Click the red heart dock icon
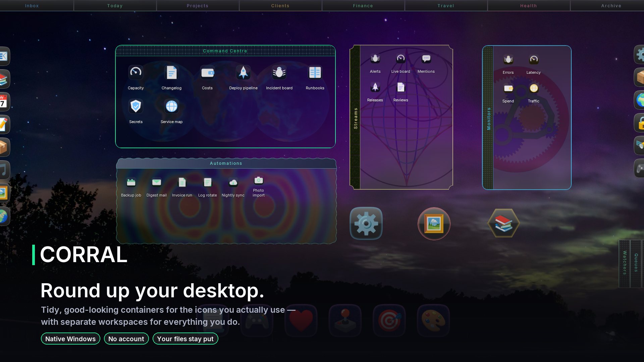This screenshot has height=362, width=644. pos(301,320)
